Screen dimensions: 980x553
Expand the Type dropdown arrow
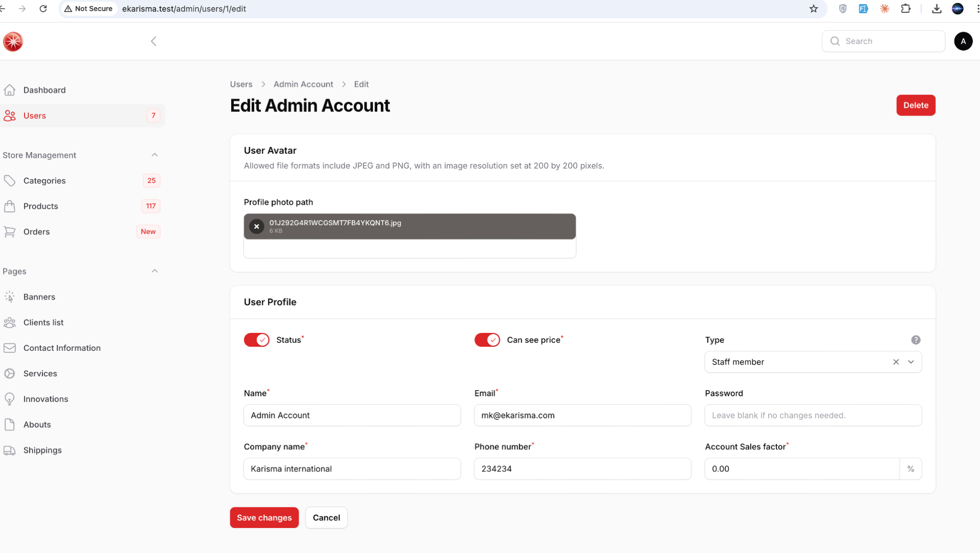911,362
